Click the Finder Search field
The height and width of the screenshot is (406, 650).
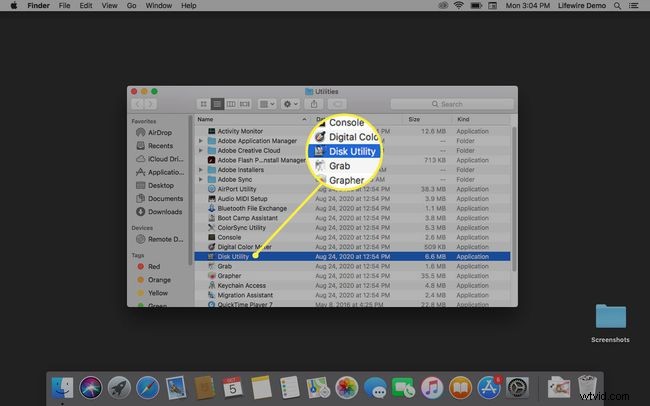coord(452,104)
